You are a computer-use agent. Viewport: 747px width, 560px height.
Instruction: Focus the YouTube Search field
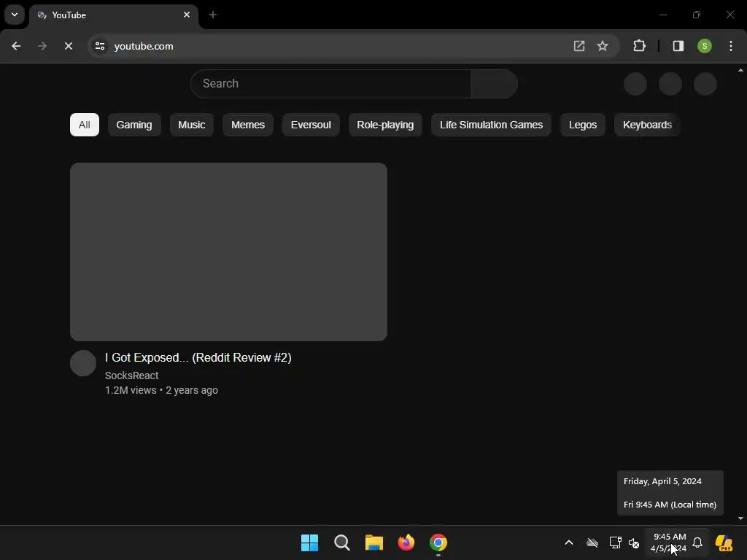[331, 84]
